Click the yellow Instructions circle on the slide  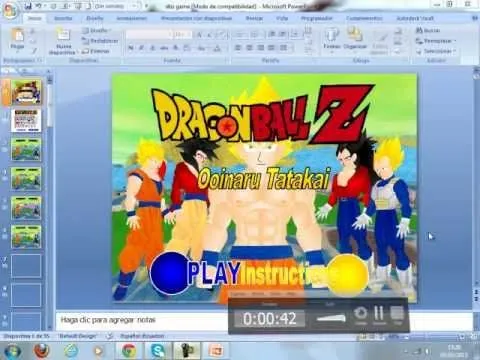click(x=347, y=275)
